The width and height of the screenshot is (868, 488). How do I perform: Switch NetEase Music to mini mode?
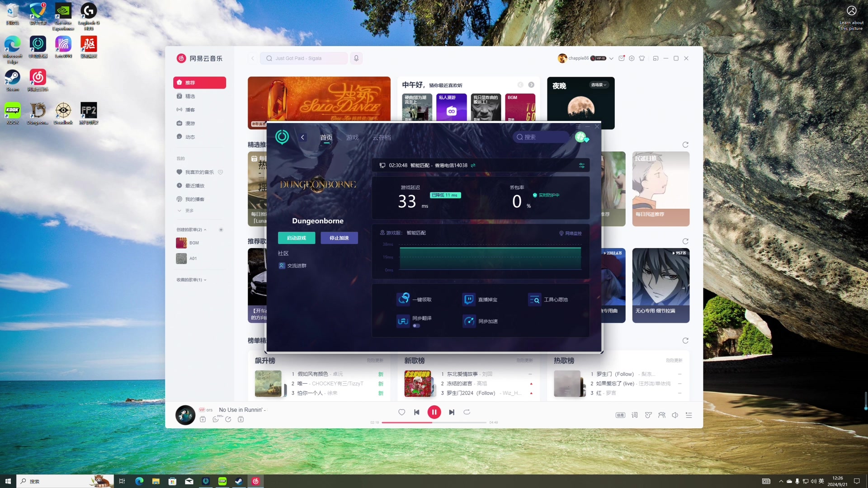(x=656, y=58)
